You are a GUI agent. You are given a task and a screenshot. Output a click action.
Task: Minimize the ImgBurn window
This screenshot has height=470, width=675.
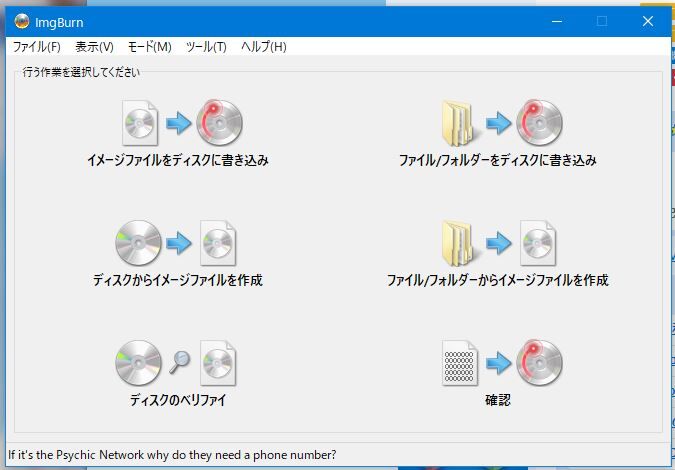click(557, 21)
